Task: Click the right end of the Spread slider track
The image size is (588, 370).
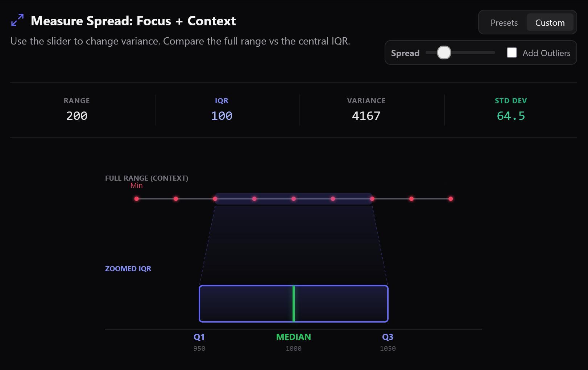Action: [x=493, y=53]
